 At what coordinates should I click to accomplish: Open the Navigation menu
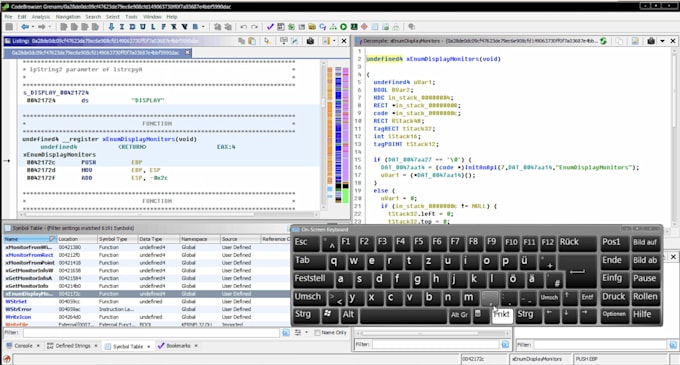68,17
